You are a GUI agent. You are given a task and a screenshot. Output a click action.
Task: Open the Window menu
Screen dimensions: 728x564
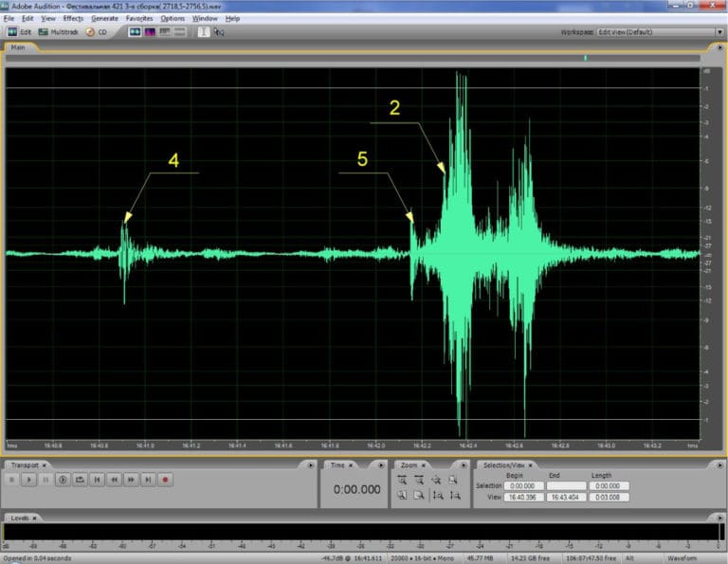(205, 19)
